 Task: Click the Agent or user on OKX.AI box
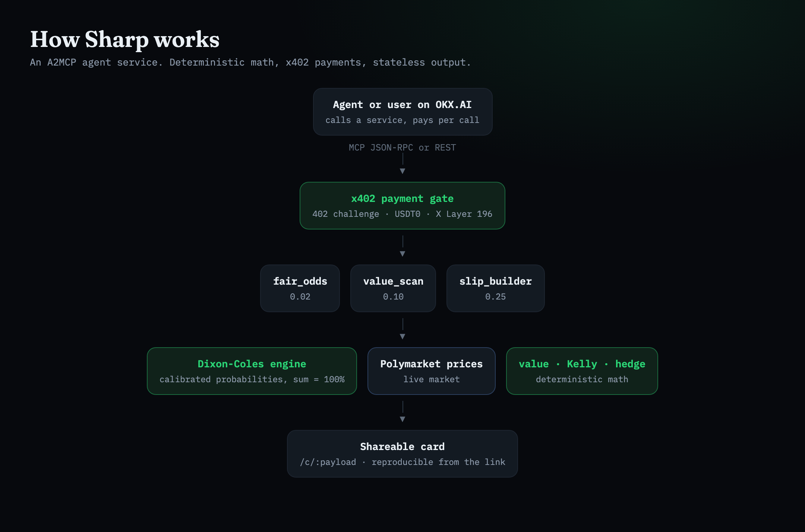pos(402,112)
